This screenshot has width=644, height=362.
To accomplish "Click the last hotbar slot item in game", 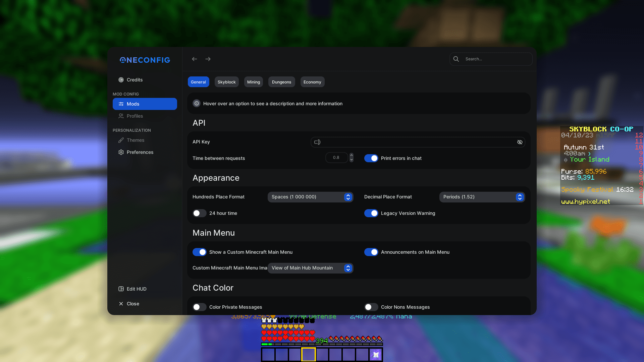I will click(376, 355).
